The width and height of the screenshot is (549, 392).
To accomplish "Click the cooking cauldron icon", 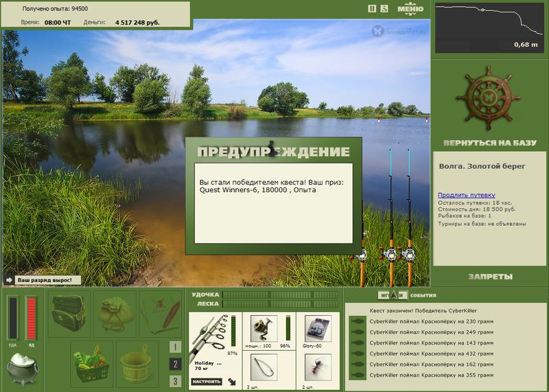I will tap(23, 369).
